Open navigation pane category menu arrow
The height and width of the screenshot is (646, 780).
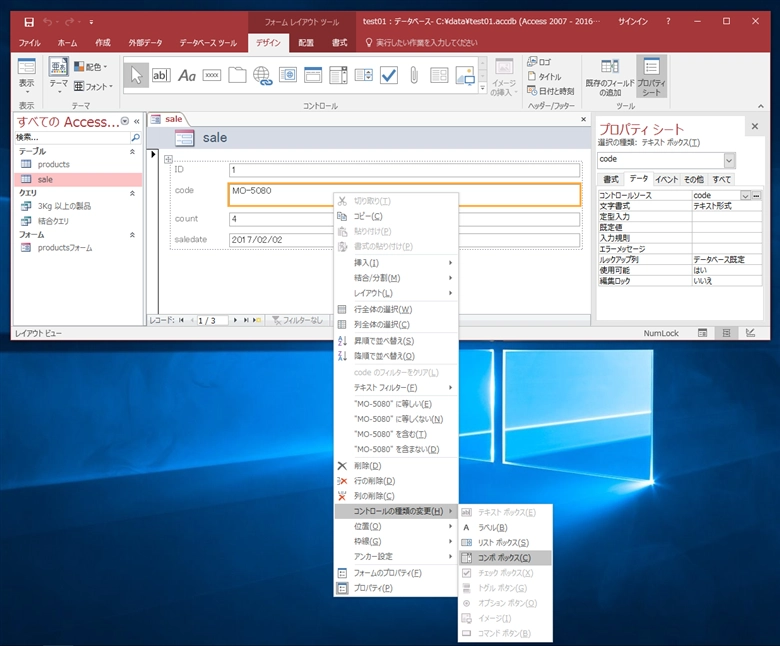point(125,121)
